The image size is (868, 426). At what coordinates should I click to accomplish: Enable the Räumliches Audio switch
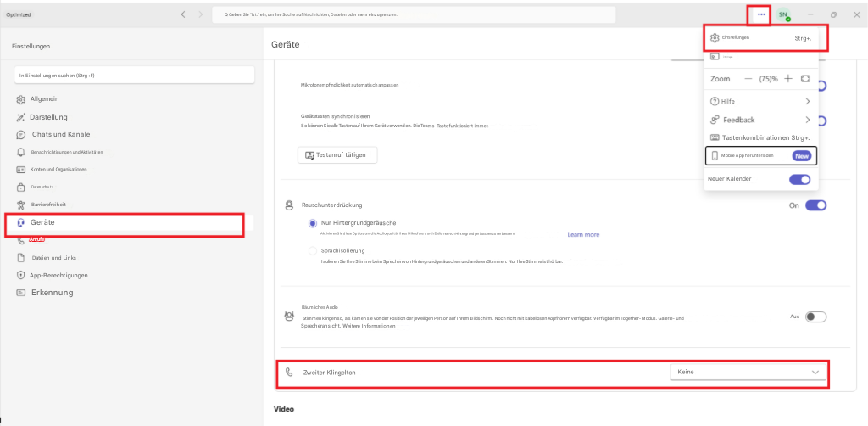815,317
